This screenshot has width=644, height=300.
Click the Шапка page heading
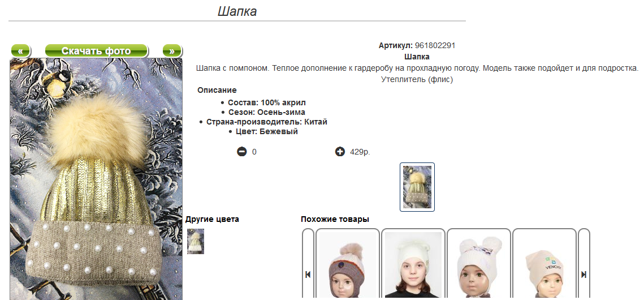point(237,11)
